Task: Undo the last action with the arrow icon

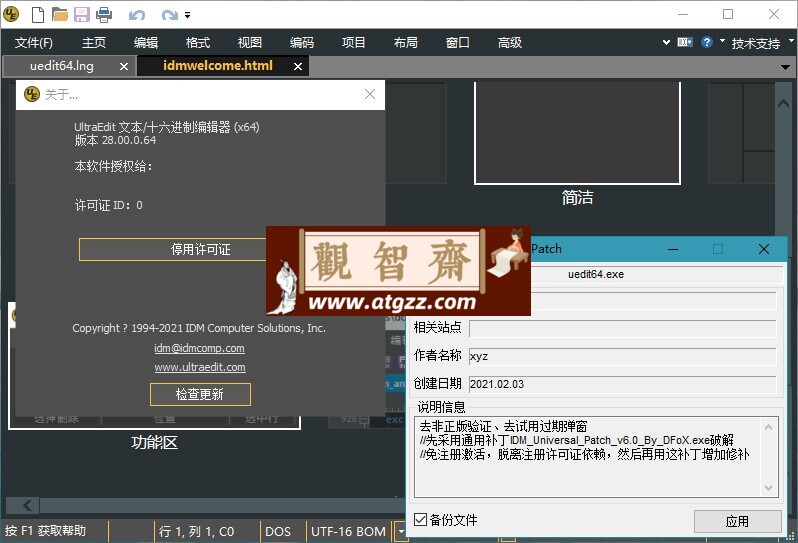Action: pos(136,15)
